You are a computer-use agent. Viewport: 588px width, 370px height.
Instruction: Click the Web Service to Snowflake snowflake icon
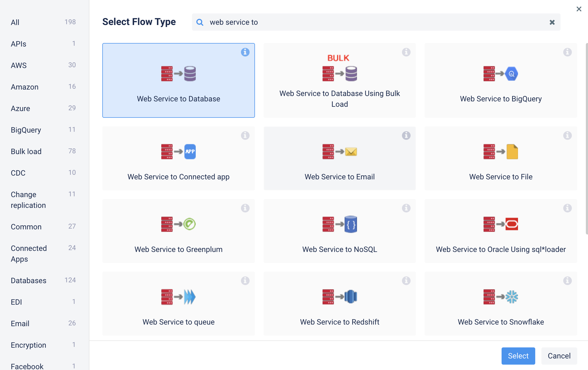tap(512, 297)
